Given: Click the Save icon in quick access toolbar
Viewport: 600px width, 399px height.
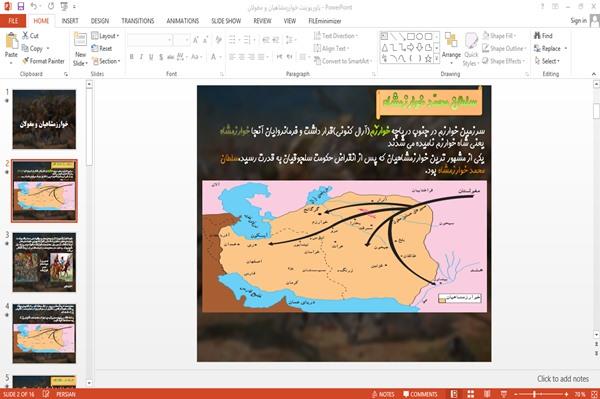Looking at the screenshot, I should click(21, 7).
